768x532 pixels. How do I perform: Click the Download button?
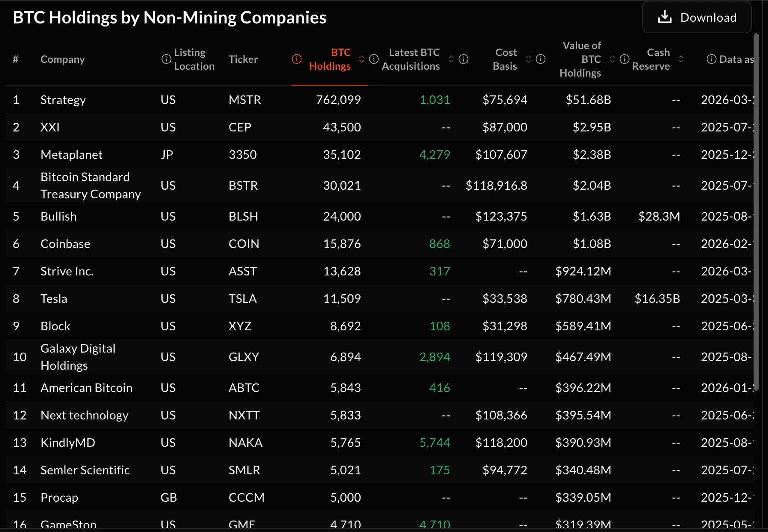tap(697, 18)
